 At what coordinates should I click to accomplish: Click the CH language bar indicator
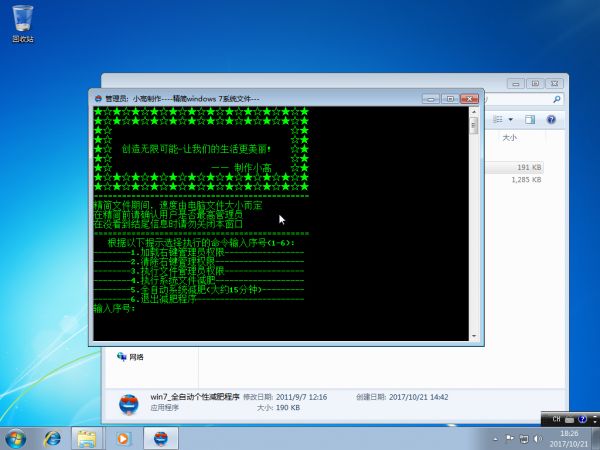tap(556, 419)
